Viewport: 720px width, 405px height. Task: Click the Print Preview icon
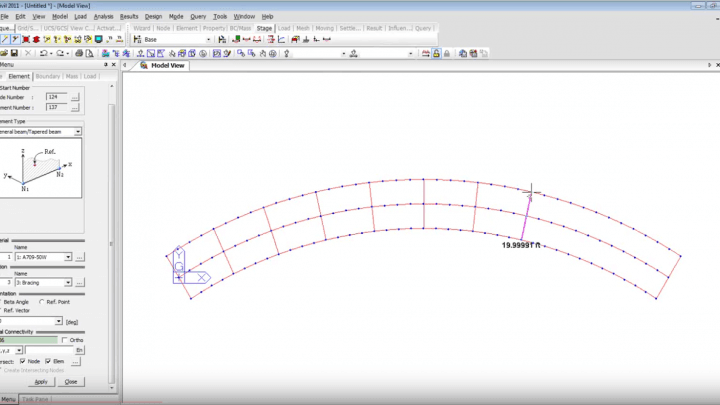89,54
